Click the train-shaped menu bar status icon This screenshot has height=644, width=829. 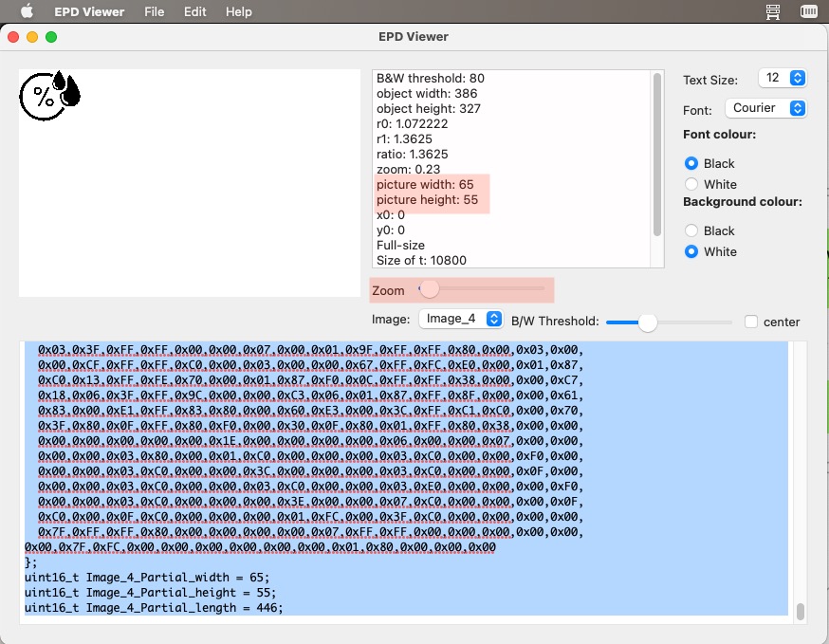tap(772, 11)
